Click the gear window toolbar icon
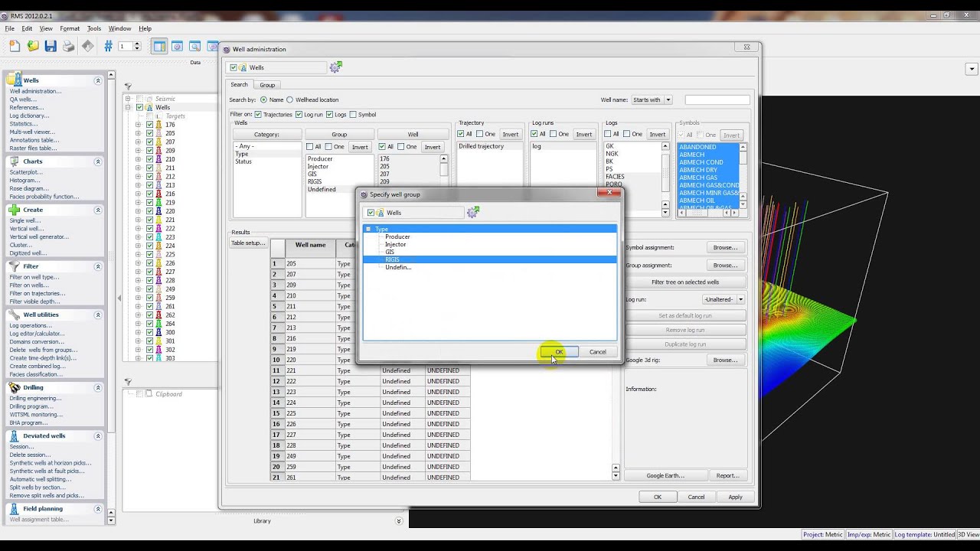The image size is (980, 551). [x=177, y=47]
